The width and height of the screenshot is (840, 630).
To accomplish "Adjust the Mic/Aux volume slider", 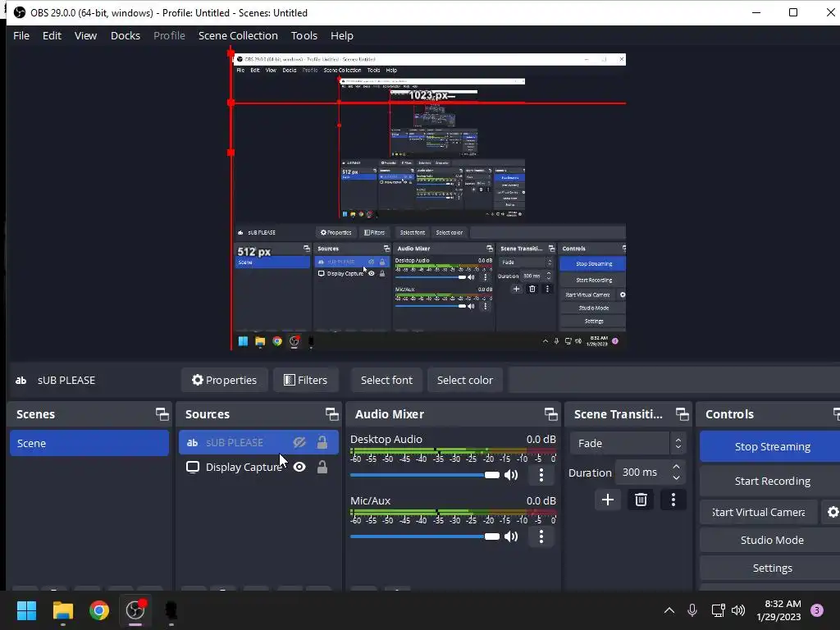I will [424, 536].
